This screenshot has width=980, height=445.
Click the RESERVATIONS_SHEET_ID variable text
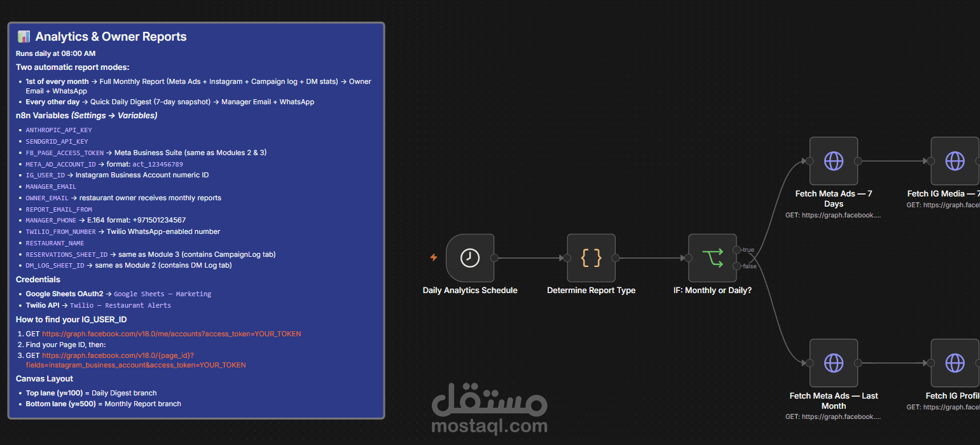coord(67,255)
